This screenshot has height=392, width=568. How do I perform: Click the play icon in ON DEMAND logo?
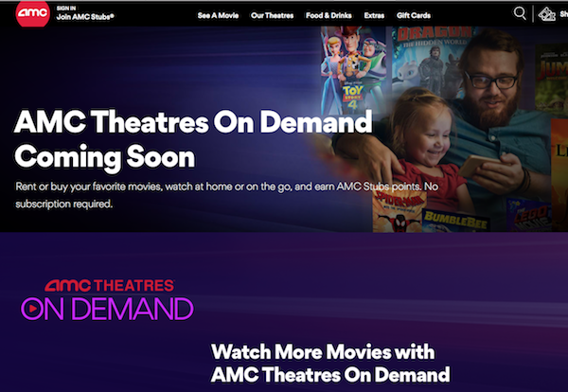[32, 309]
